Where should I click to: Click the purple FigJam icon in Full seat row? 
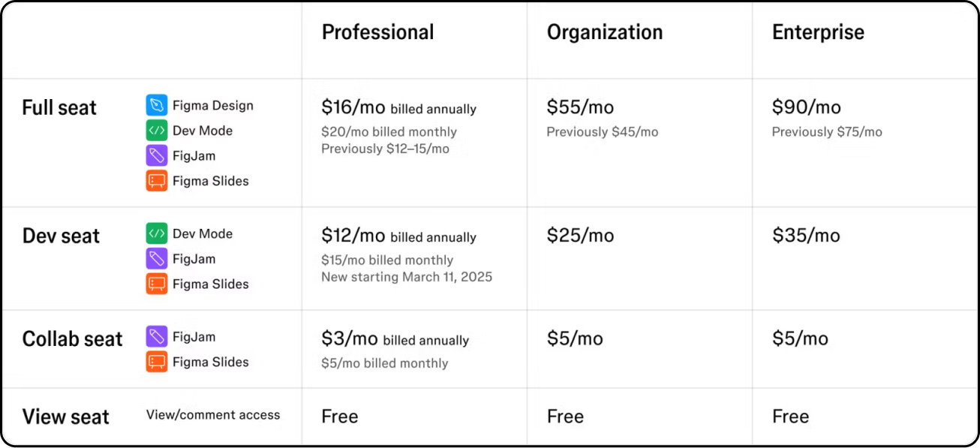156,156
